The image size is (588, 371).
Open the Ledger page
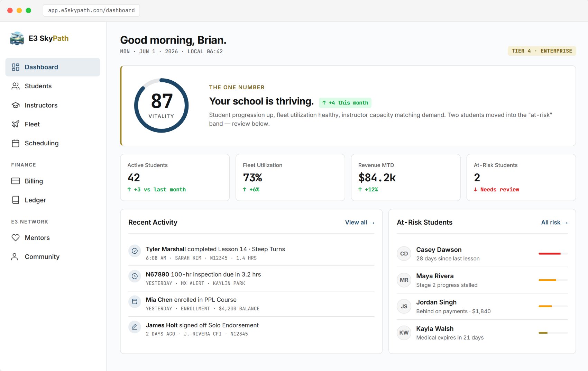[x=53, y=200]
